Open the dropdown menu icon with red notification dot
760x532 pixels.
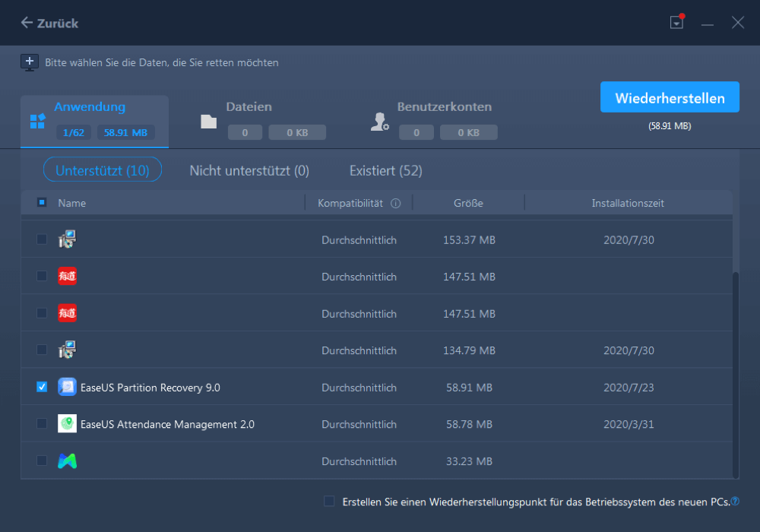tap(676, 21)
